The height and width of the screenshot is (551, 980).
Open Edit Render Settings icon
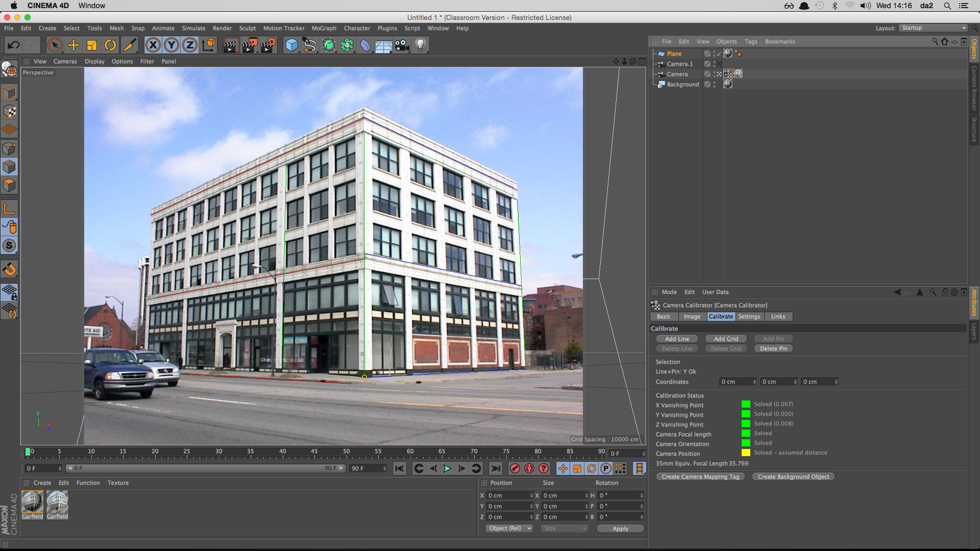[268, 45]
